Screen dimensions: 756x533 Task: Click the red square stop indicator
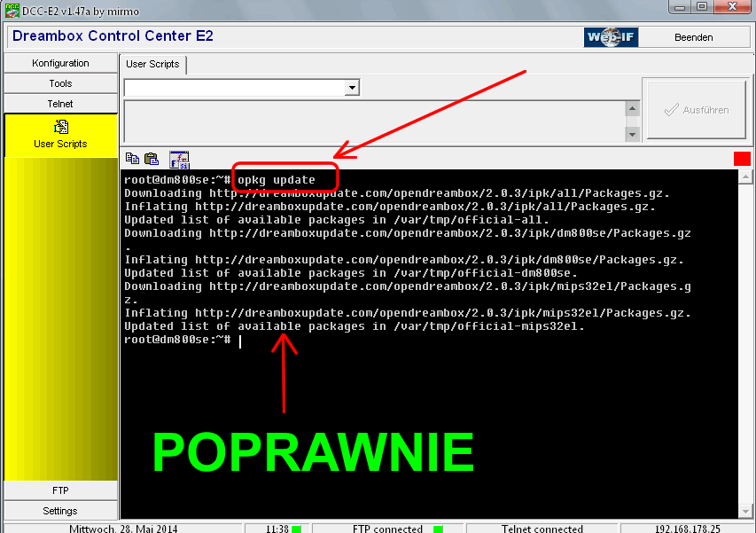742,159
